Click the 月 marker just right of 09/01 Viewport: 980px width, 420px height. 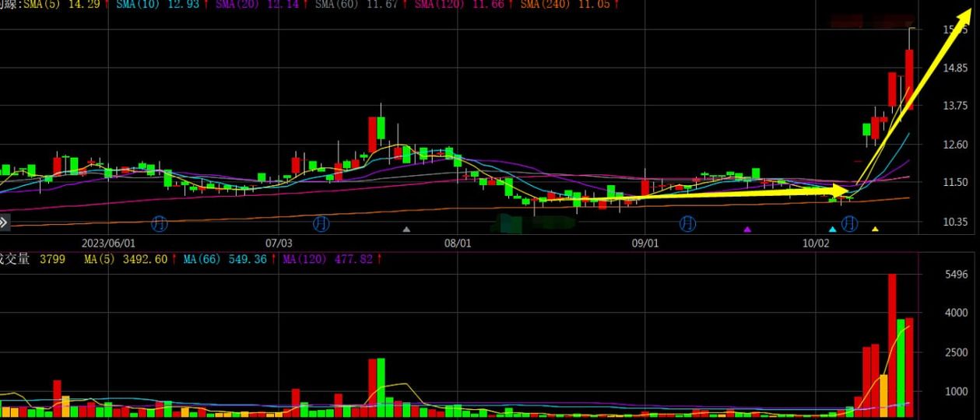[x=687, y=224]
